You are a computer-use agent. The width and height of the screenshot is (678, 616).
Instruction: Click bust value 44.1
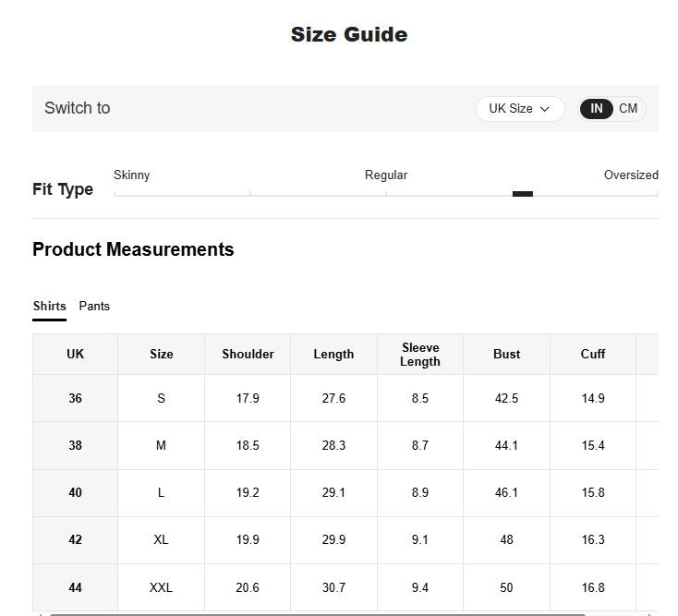(x=506, y=445)
